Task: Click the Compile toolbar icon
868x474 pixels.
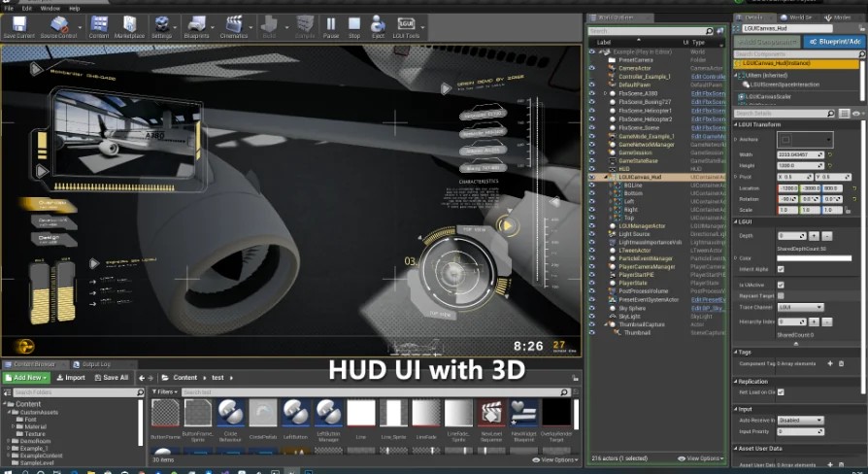Action: click(x=305, y=26)
